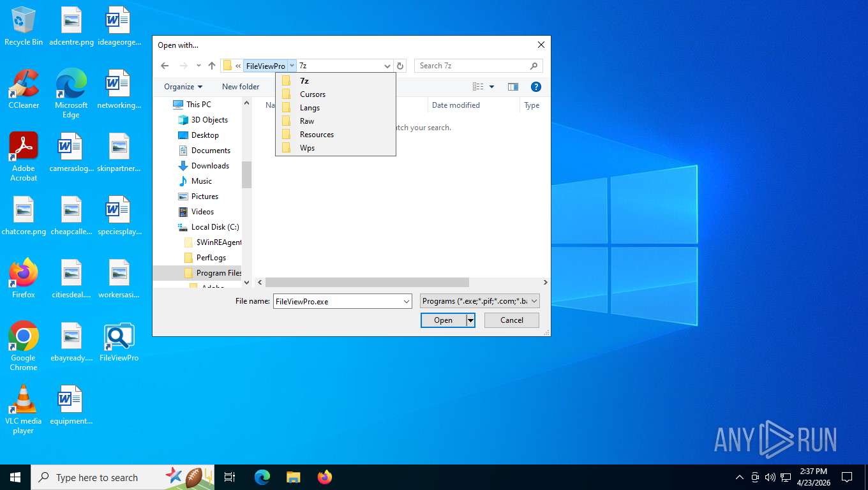Image resolution: width=868 pixels, height=490 pixels.
Task: Launch VLC media player shortcut
Action: click(x=24, y=410)
